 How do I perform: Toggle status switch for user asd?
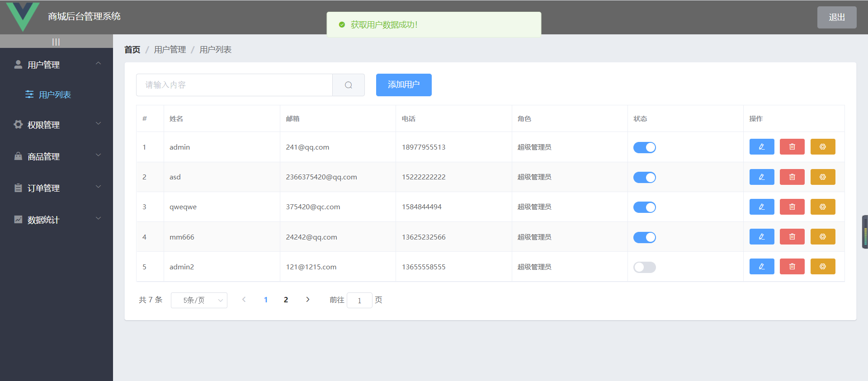point(644,177)
